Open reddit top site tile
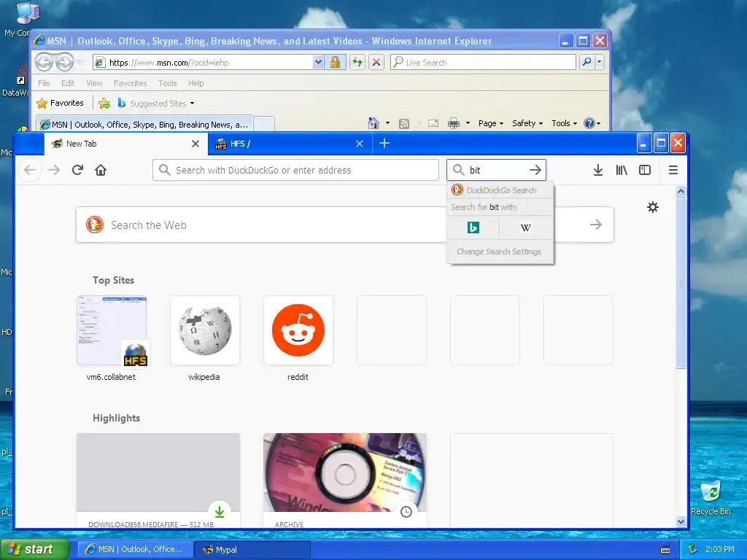The width and height of the screenshot is (747, 560). [298, 330]
